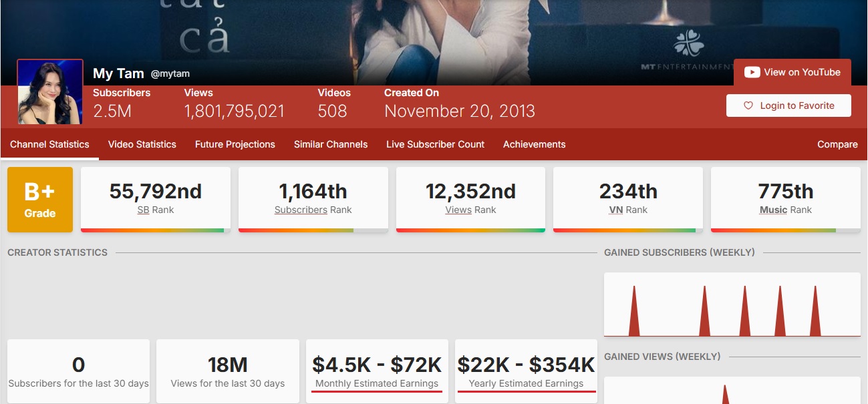Click the gradient bar under the SB Rank card

click(x=155, y=230)
